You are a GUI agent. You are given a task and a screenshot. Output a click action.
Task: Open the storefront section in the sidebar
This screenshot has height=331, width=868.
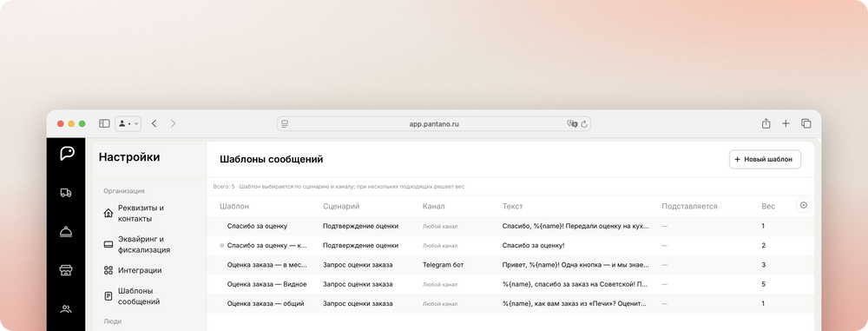[66, 270]
